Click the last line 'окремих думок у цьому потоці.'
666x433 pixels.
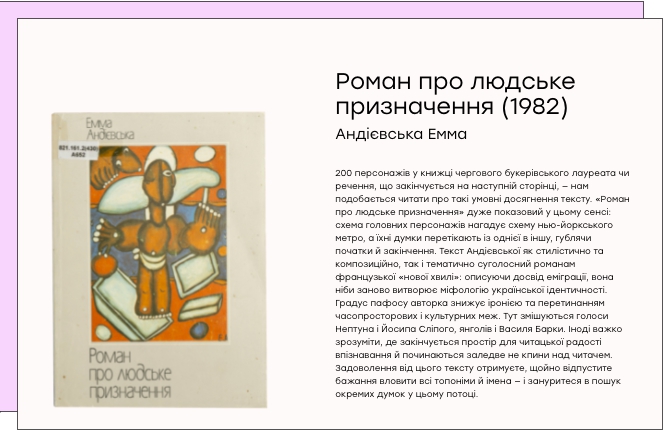pyautogui.click(x=406, y=394)
